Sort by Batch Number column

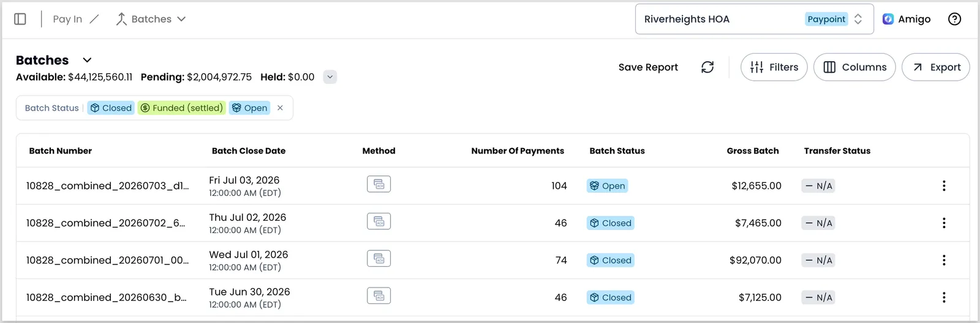point(61,151)
